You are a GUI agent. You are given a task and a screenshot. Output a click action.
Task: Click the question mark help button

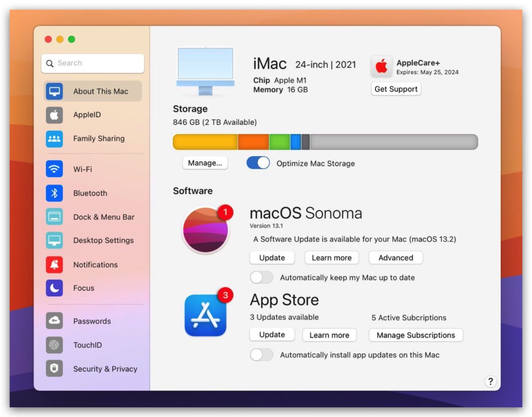(x=490, y=382)
